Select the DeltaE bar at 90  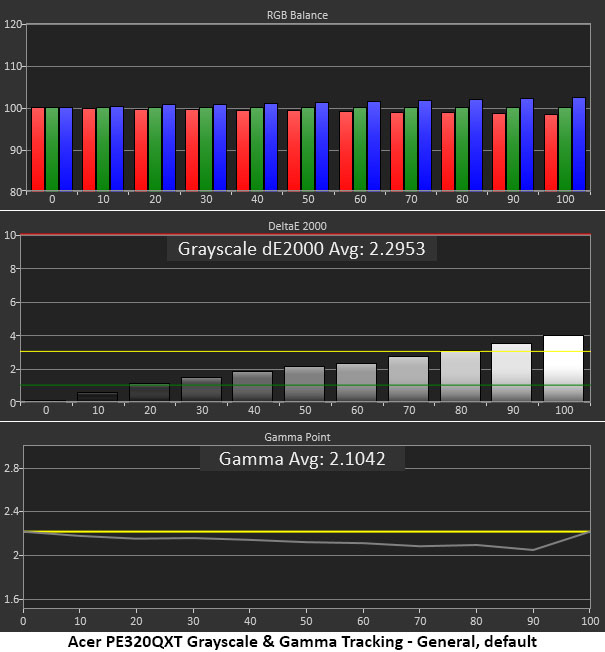(511, 373)
